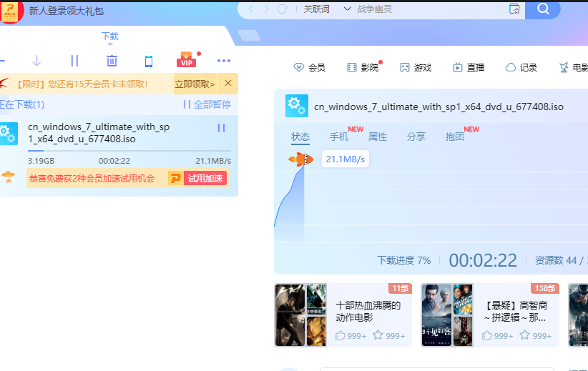Pause the cn_windows_7 ISO download task
588x371 pixels.
click(221, 128)
